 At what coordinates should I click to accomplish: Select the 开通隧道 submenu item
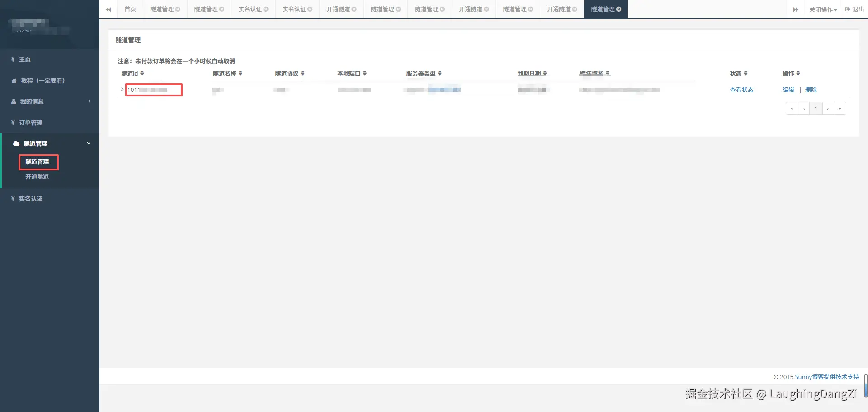coord(37,176)
